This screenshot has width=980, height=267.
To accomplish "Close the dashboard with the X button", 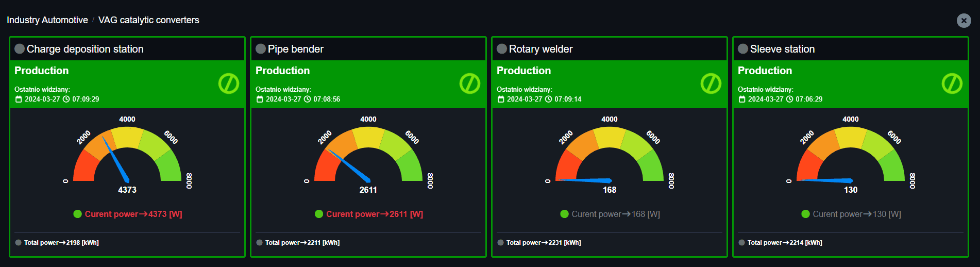I will click(x=964, y=21).
